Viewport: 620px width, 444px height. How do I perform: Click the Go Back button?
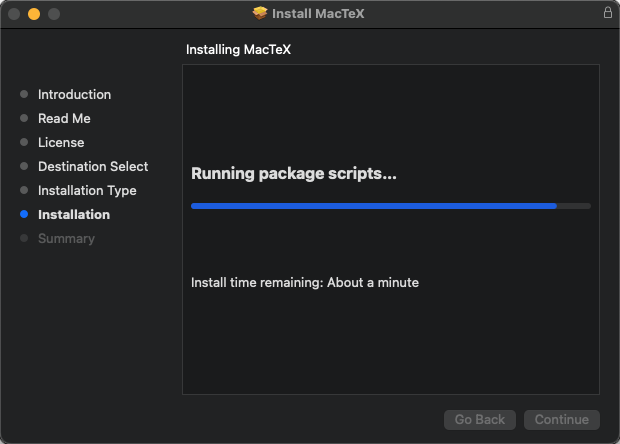pyautogui.click(x=480, y=419)
